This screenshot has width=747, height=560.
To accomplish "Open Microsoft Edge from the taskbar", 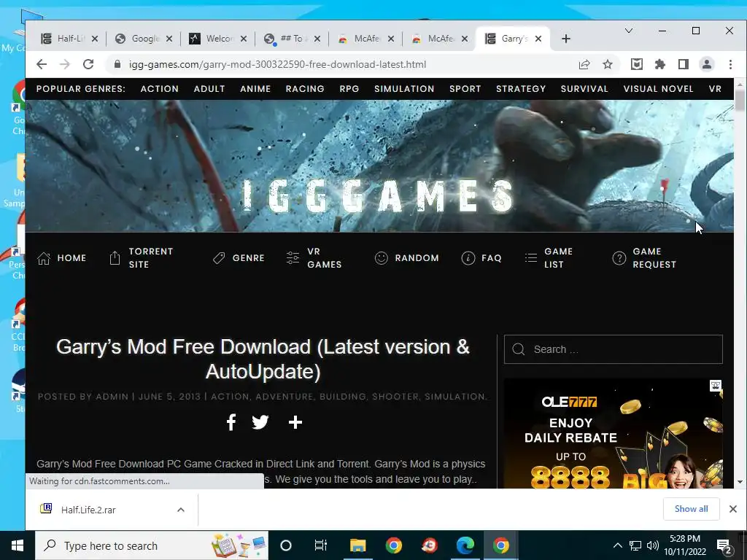I will point(465,545).
